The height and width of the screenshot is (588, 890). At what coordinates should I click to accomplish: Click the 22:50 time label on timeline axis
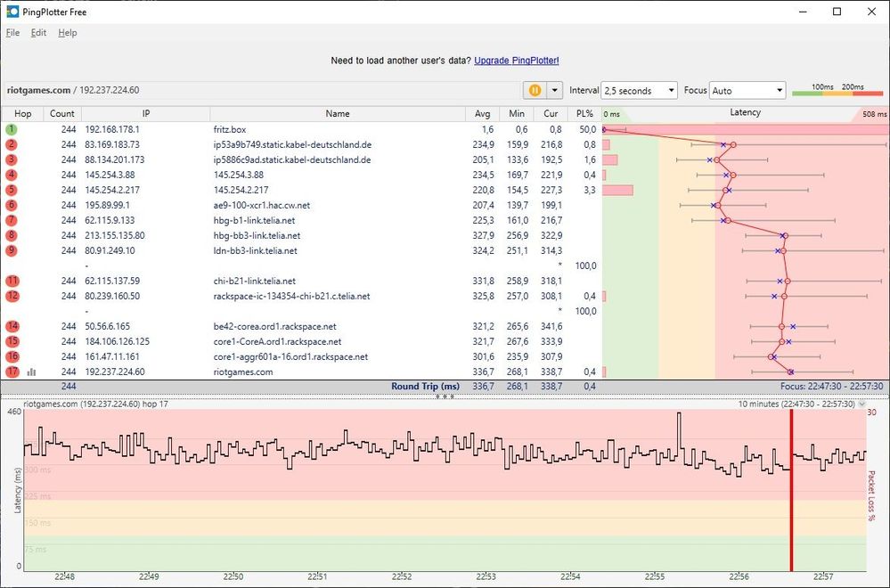pos(233,576)
